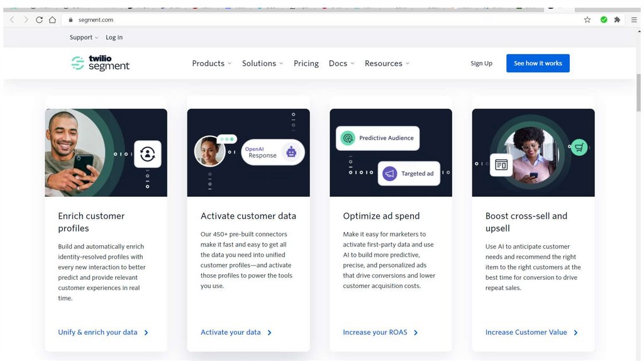
Task: Open the Docs navigation menu
Action: (341, 64)
